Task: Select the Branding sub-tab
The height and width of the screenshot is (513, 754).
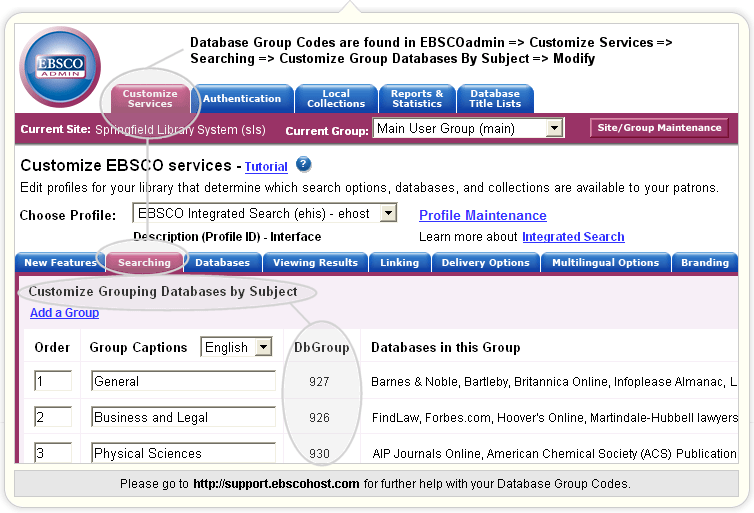Action: (x=705, y=263)
